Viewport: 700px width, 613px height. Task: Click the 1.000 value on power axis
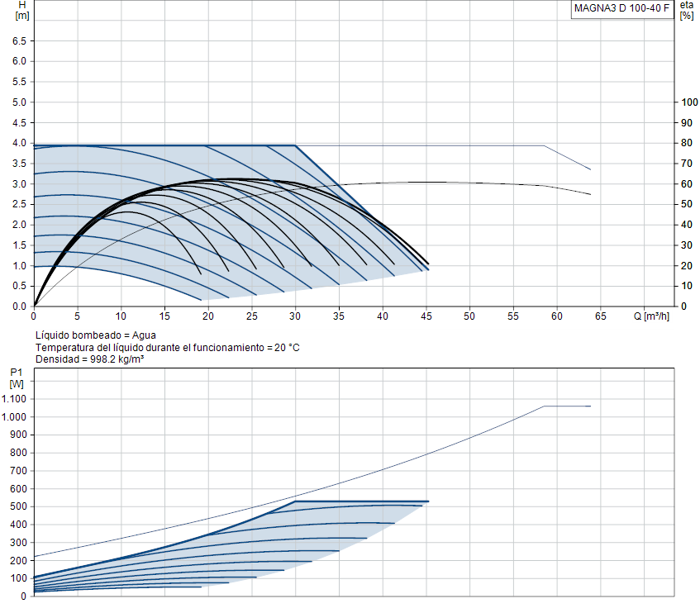(x=14, y=416)
